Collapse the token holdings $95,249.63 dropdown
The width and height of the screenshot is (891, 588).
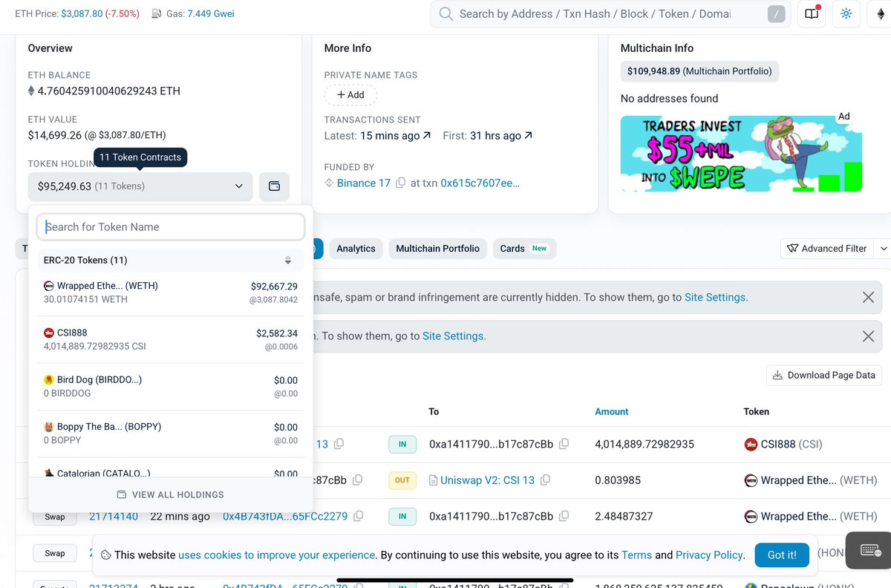tap(140, 186)
